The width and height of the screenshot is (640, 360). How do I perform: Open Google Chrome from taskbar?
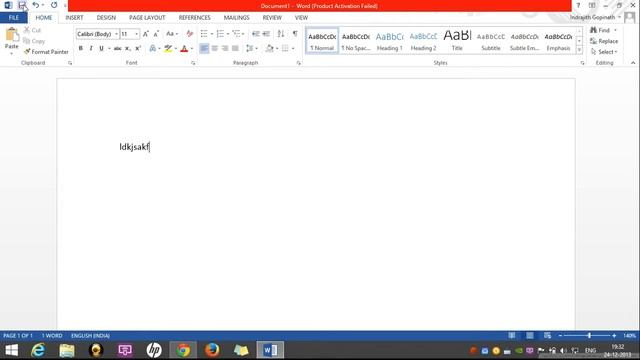pyautogui.click(x=183, y=350)
